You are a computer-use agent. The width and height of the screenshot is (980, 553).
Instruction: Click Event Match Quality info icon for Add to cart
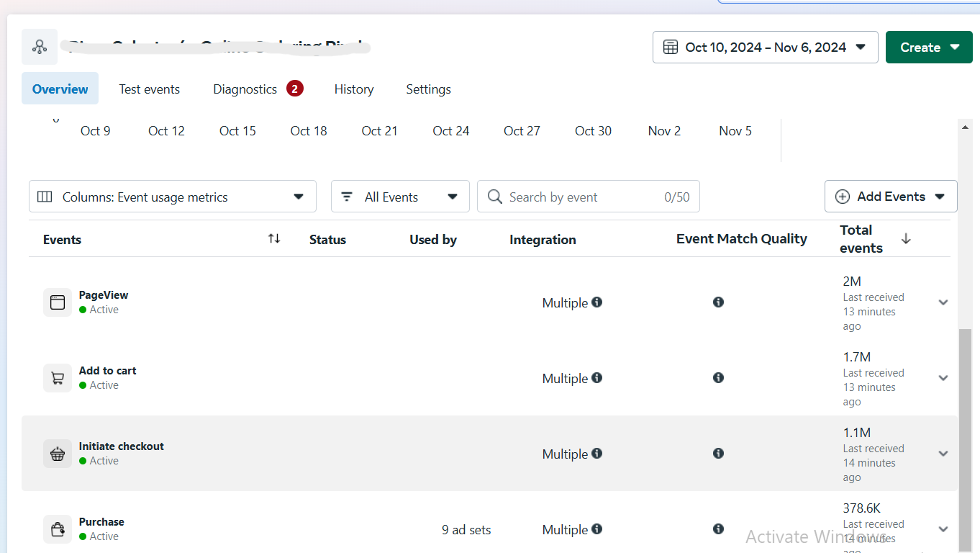click(x=718, y=378)
